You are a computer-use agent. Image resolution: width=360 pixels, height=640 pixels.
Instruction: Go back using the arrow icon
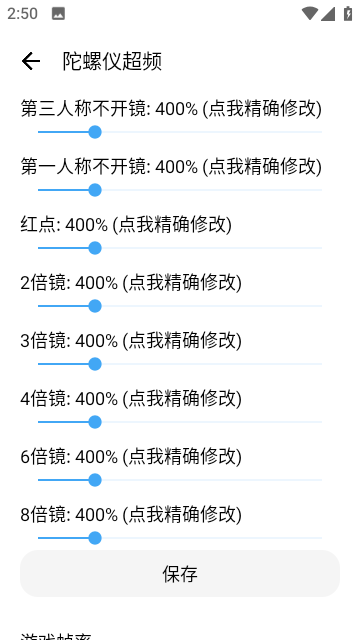pyautogui.click(x=31, y=62)
